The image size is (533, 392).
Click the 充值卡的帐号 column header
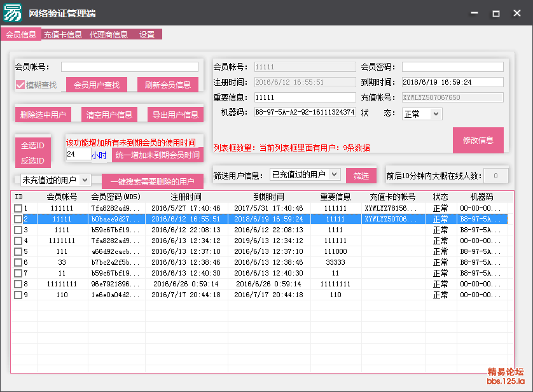point(392,197)
